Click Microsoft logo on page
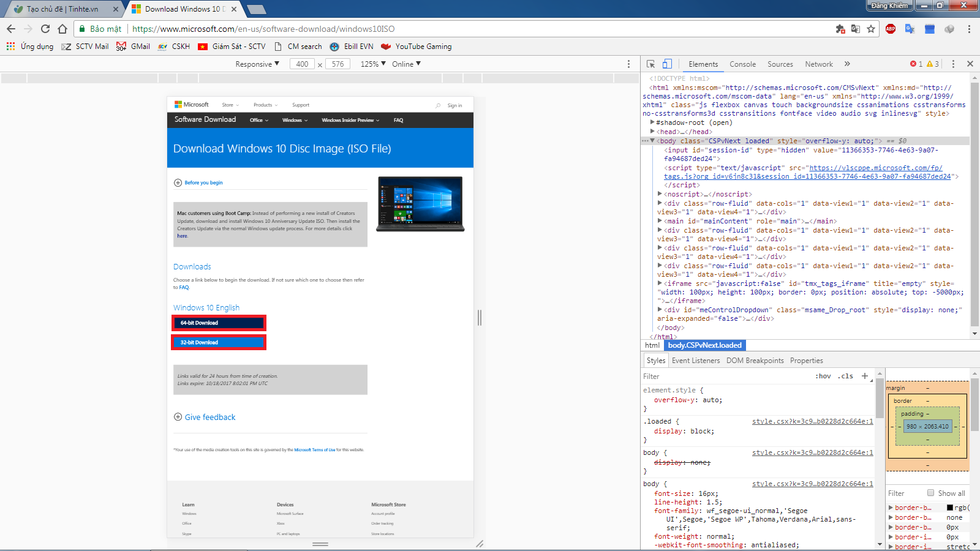 click(x=192, y=105)
